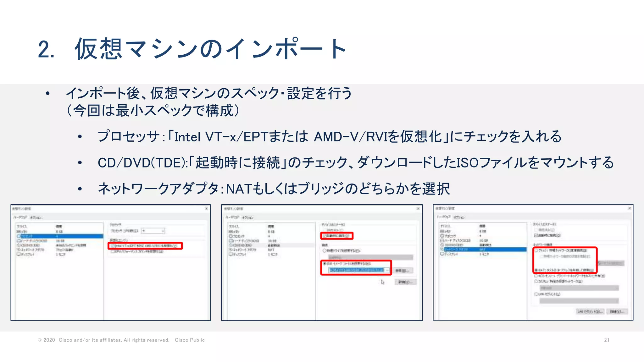Select Custom virtual network radio button
Image resolution: width=644 pixels, height=362 pixels.
536,282
